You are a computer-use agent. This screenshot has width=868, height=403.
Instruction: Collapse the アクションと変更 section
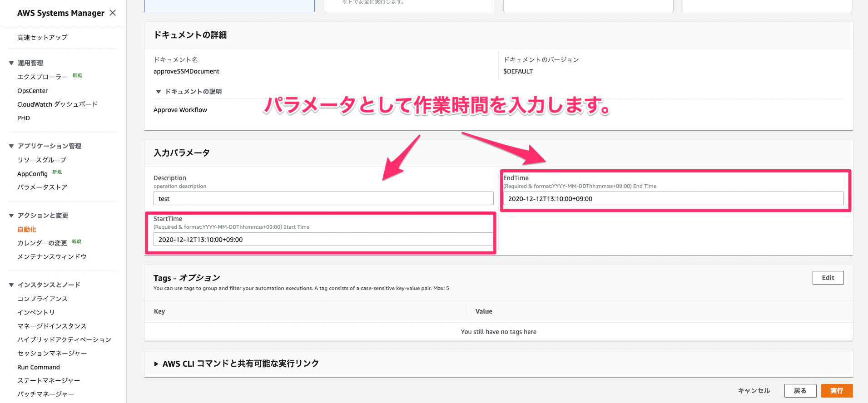[11, 216]
